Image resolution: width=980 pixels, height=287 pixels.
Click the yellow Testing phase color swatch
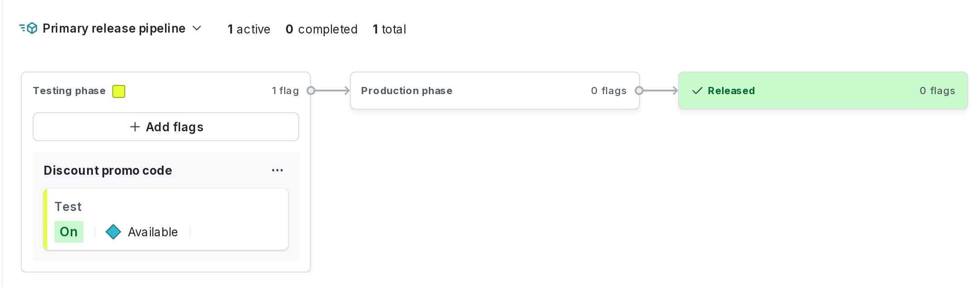[x=119, y=91]
